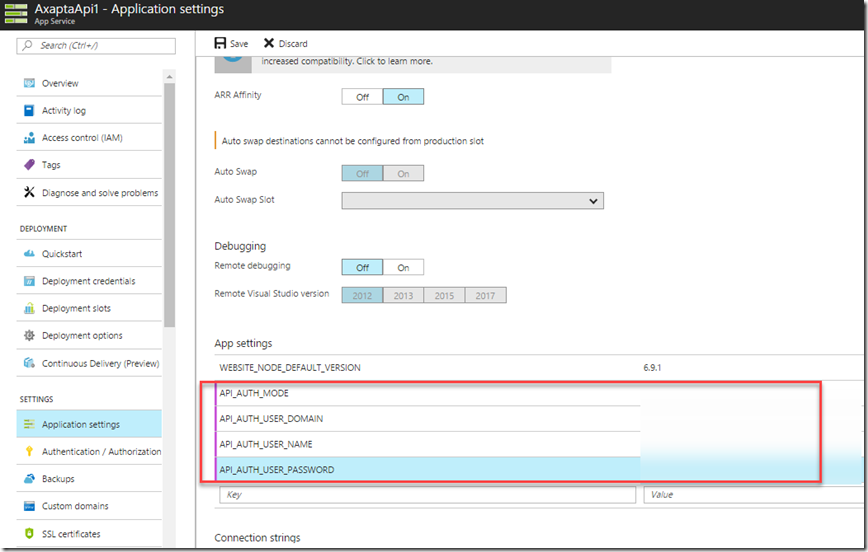This screenshot has width=868, height=552.
Task: Select Visual Studio version 2017
Action: [x=485, y=295]
